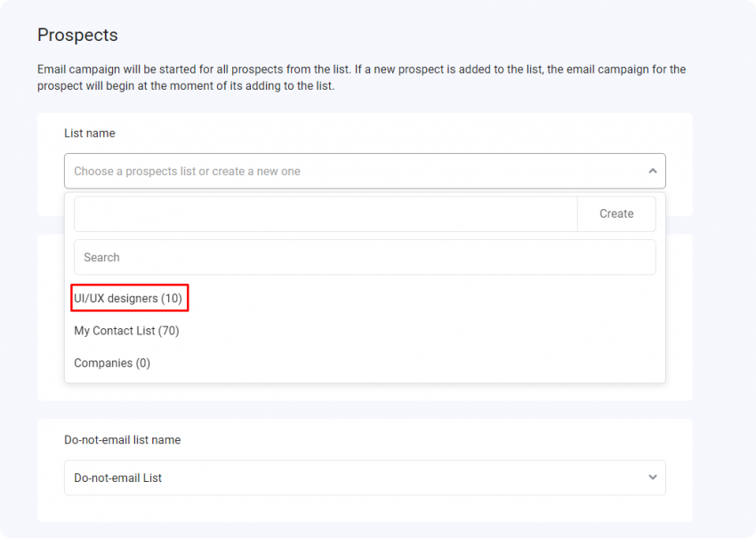This screenshot has height=538, width=756.
Task: Click the 'Do-not-email list name' label
Action: [123, 439]
